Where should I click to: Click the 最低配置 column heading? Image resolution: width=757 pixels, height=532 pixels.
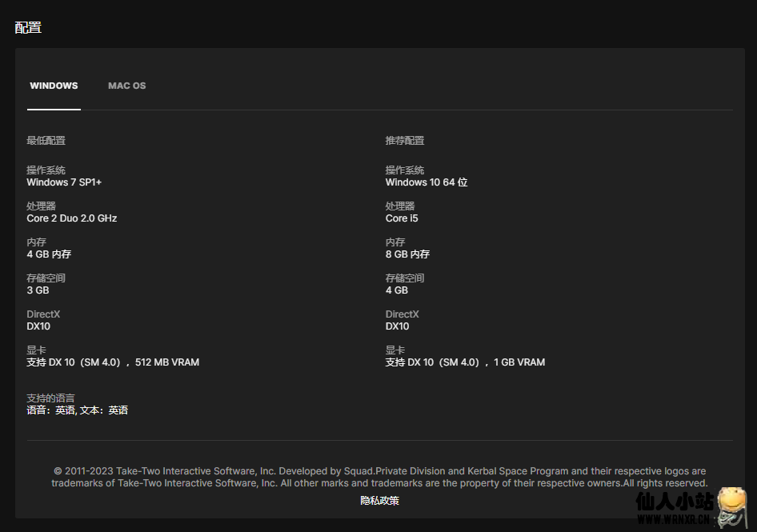point(46,141)
